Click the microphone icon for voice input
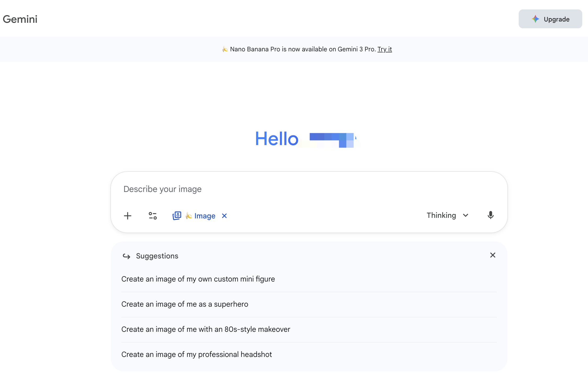Viewport: 588px width, 375px height. click(x=491, y=215)
